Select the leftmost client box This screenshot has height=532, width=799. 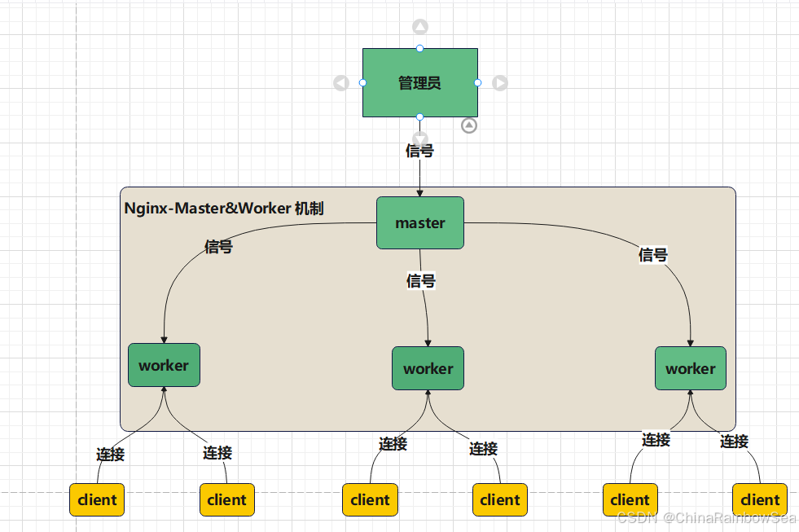(x=97, y=500)
